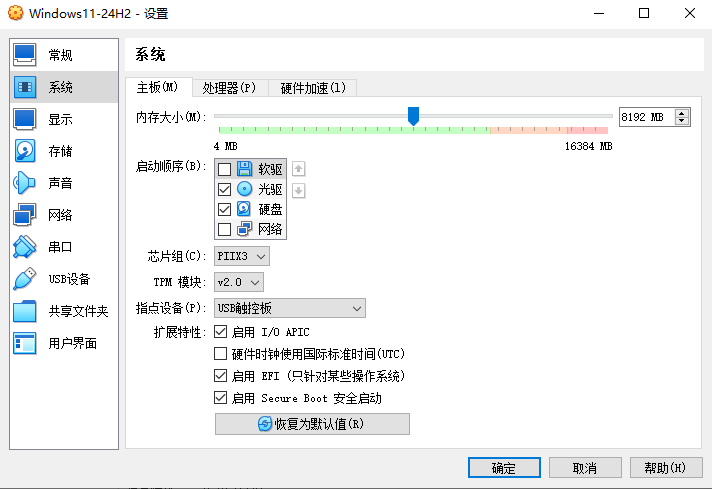This screenshot has height=489, width=712.
Task: Open 帮助(H) help button
Action: click(666, 468)
